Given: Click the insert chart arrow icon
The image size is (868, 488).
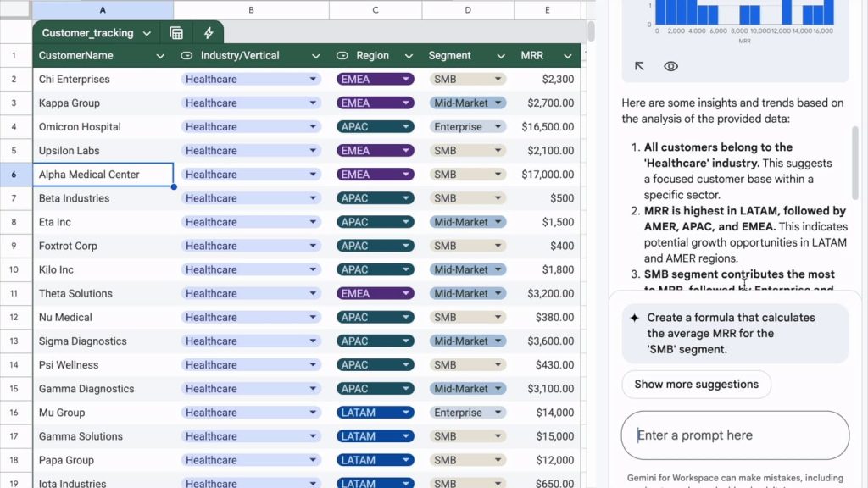Looking at the screenshot, I should [x=640, y=66].
